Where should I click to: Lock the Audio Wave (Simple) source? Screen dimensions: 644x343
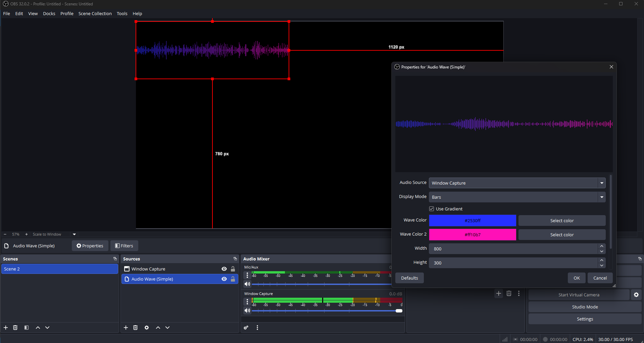point(233,279)
